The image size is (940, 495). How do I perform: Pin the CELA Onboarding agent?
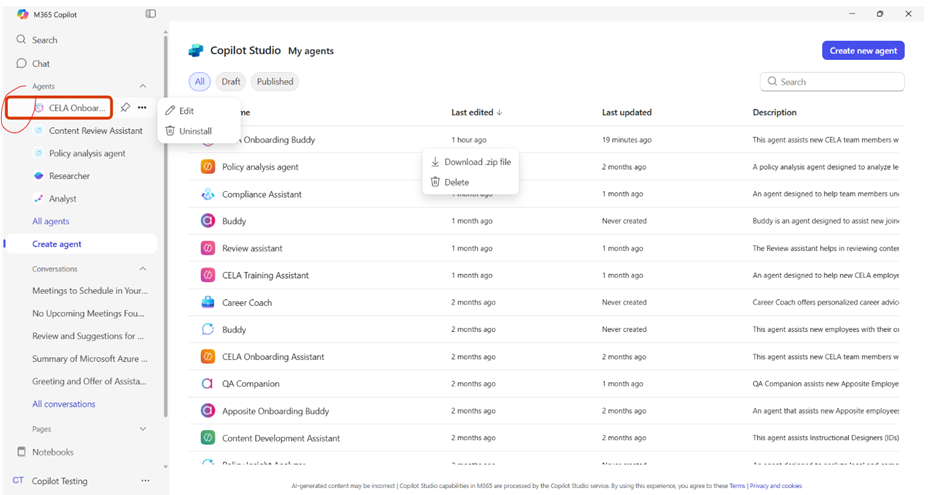(125, 107)
